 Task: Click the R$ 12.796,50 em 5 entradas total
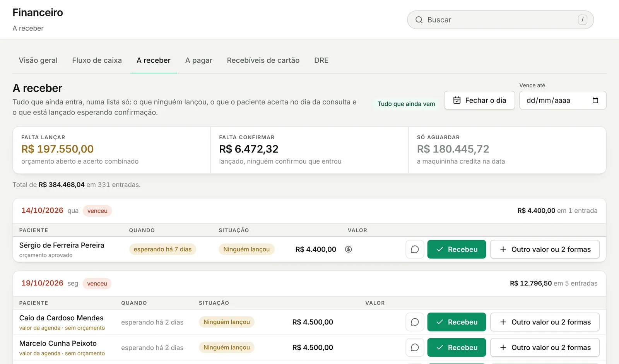[x=554, y=284]
